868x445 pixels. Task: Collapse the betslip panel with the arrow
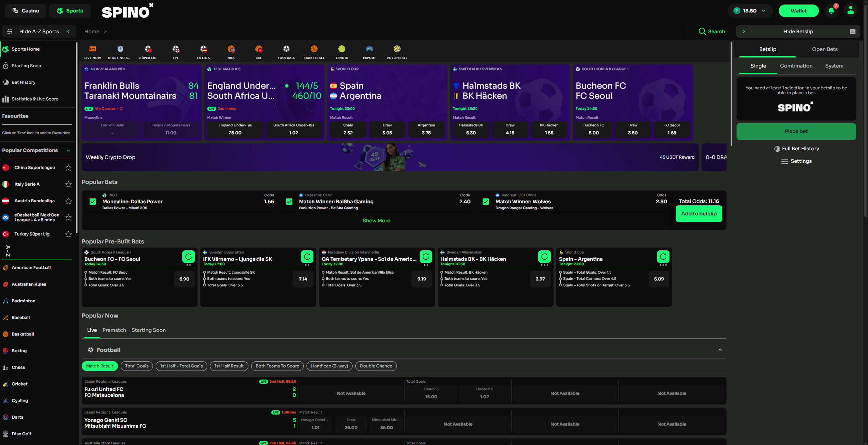point(744,32)
